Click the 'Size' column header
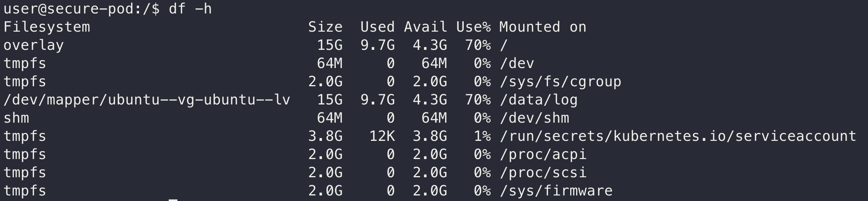The height and width of the screenshot is (201, 868). 325,27
